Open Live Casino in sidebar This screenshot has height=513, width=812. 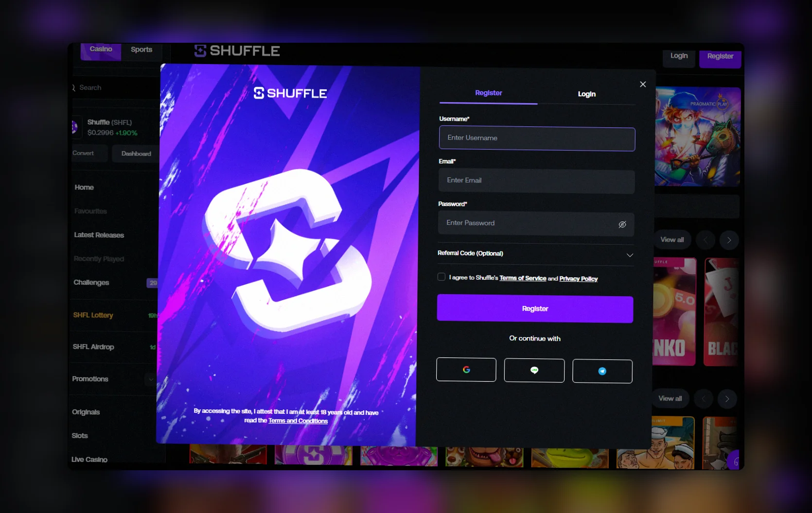(x=89, y=460)
